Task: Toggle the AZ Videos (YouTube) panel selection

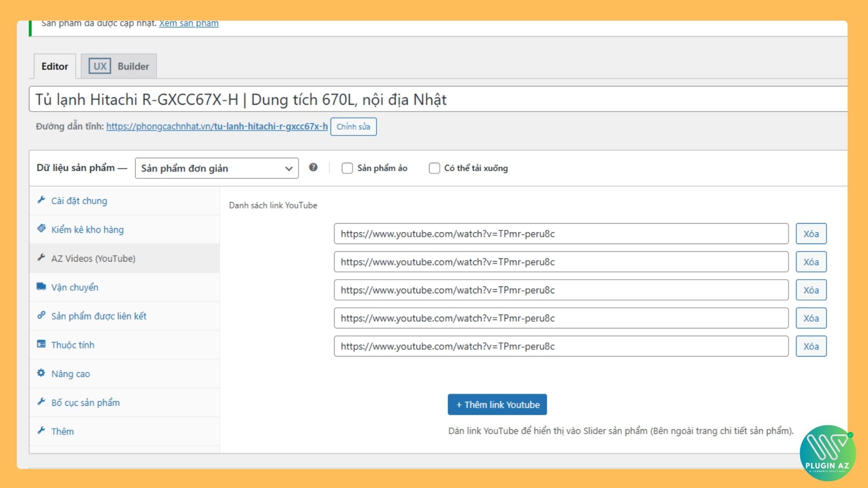Action: [94, 258]
